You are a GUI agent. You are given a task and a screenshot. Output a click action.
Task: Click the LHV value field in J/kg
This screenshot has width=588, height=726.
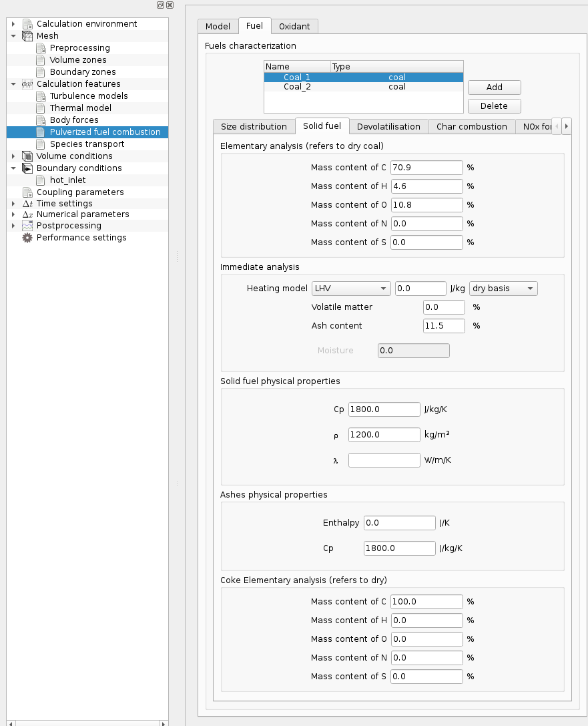coord(420,289)
